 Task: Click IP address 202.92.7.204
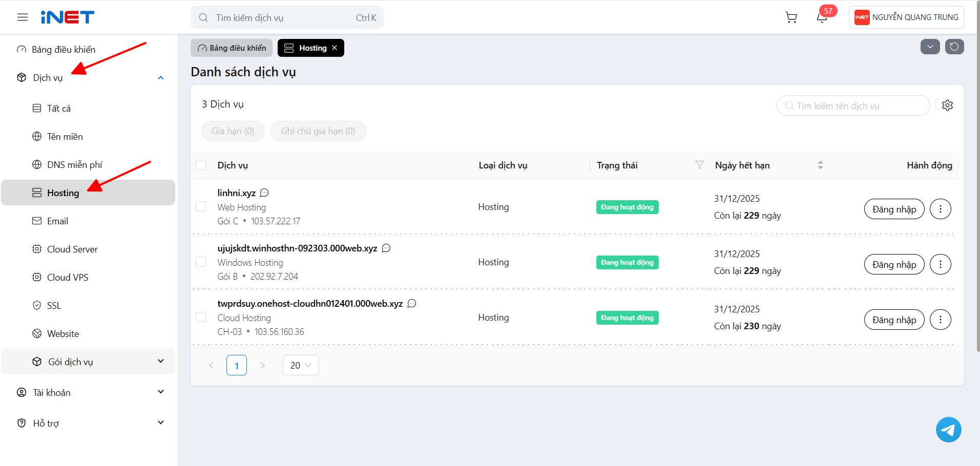click(x=274, y=277)
